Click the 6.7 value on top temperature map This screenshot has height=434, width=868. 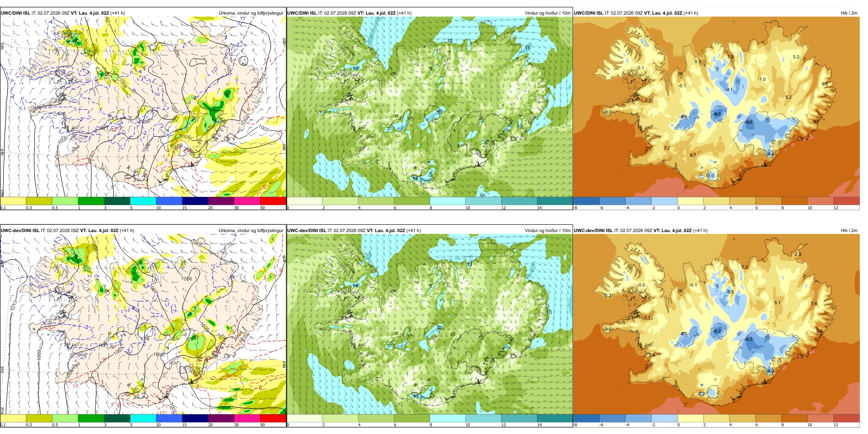click(x=693, y=155)
